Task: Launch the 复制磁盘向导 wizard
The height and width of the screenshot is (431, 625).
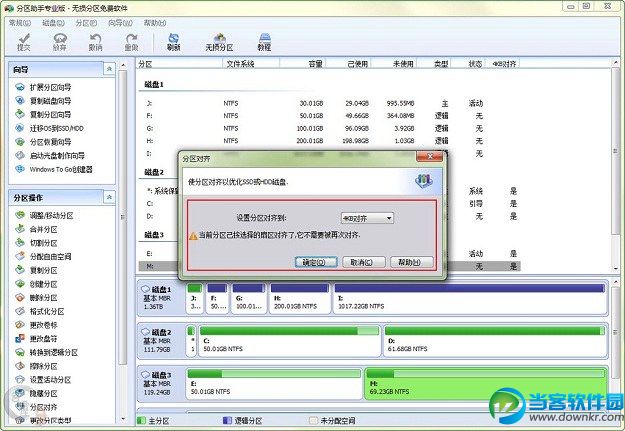Action: [x=43, y=101]
